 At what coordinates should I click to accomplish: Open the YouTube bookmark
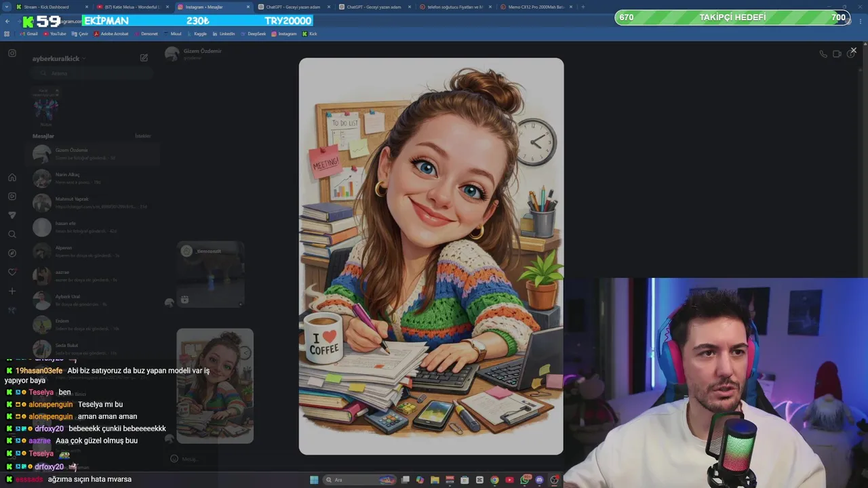coord(55,34)
